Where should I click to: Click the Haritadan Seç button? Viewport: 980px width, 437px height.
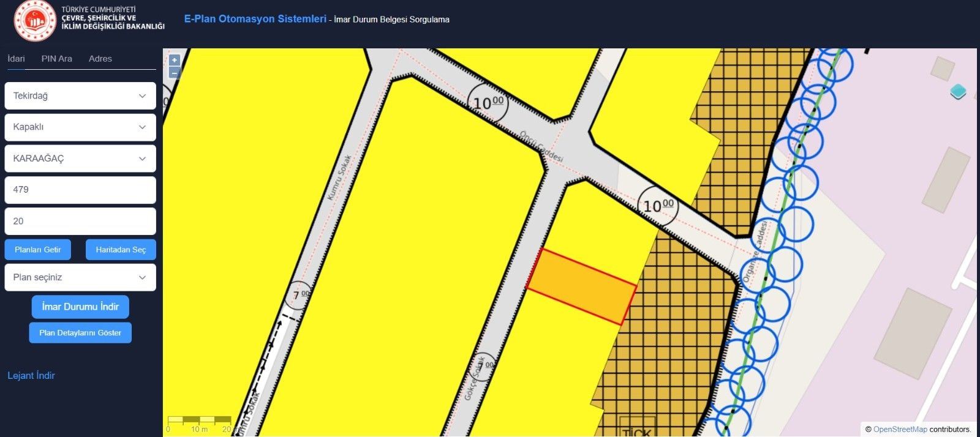click(x=121, y=250)
